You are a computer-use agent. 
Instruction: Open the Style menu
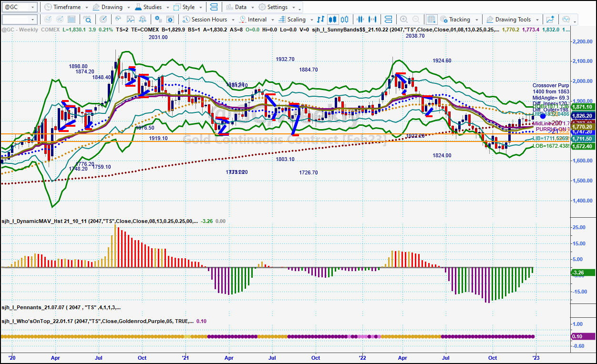(x=184, y=7)
